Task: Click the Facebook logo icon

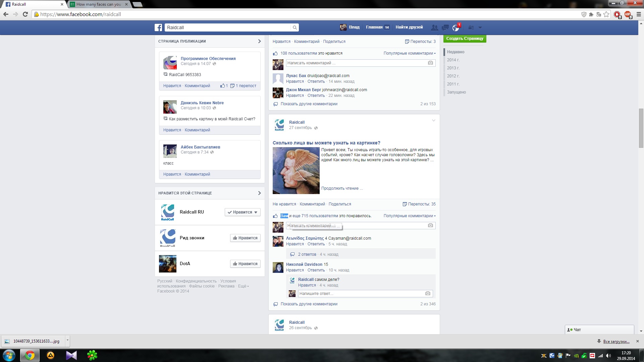Action: click(158, 27)
